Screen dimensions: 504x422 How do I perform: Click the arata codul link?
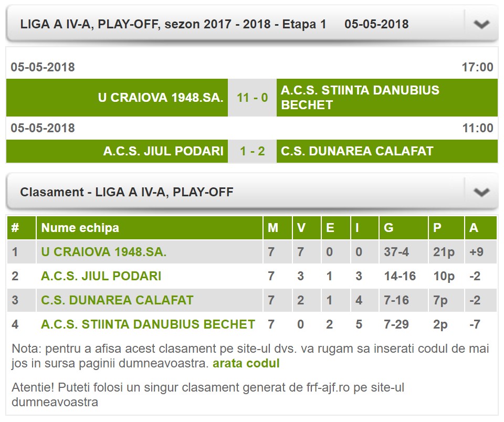tap(246, 363)
